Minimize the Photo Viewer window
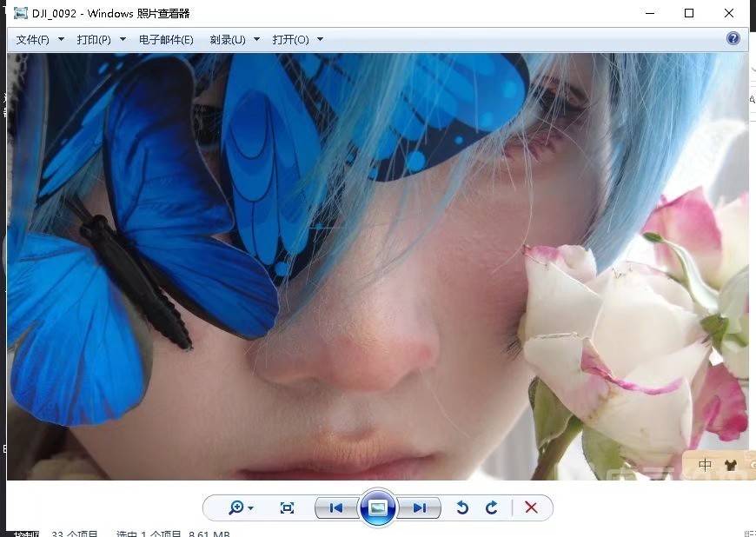This screenshot has width=756, height=537. pyautogui.click(x=650, y=13)
